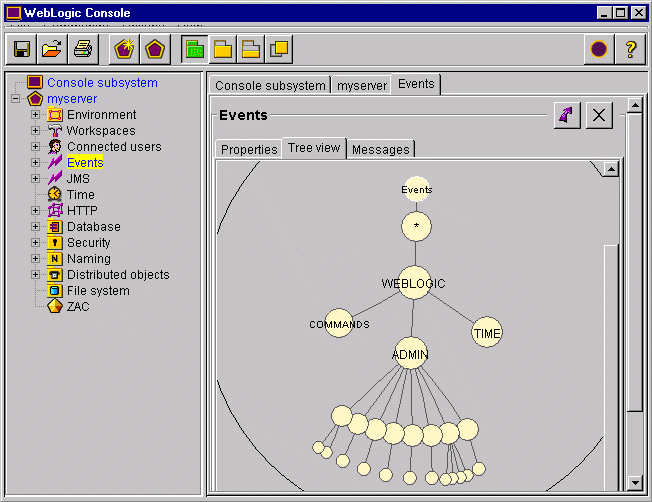Switch to the Console subsystem tab
This screenshot has width=652, height=502.
[x=270, y=85]
